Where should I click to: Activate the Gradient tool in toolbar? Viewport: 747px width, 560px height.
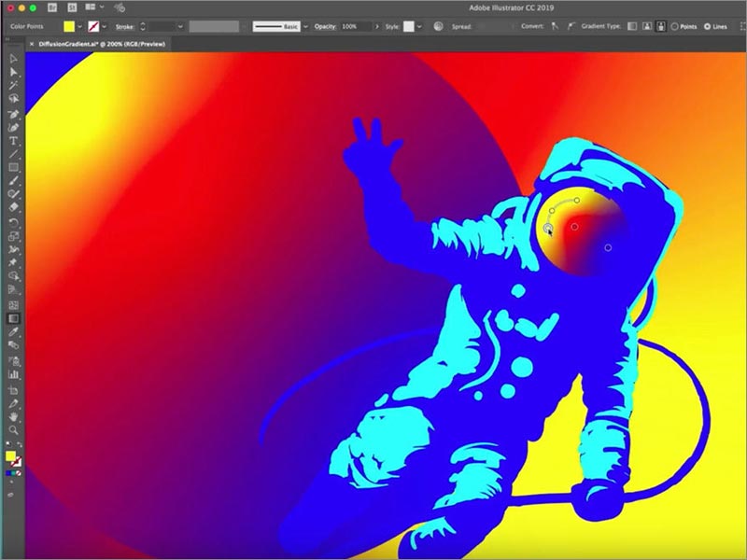(13, 317)
